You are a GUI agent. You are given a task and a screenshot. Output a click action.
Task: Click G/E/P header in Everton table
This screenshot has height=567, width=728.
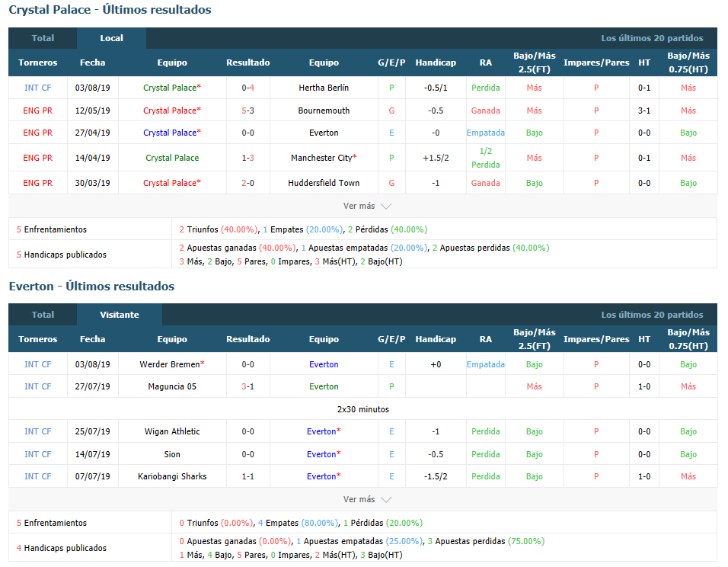tap(391, 339)
